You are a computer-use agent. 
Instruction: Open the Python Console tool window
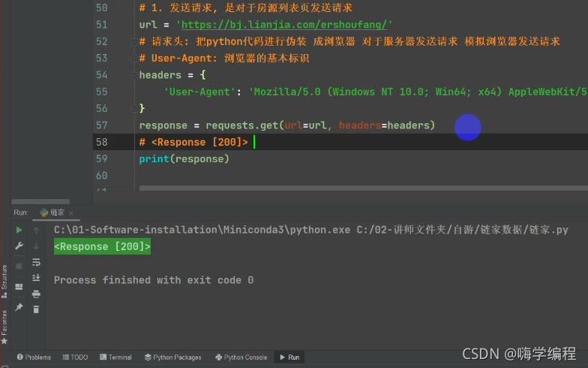[241, 357]
